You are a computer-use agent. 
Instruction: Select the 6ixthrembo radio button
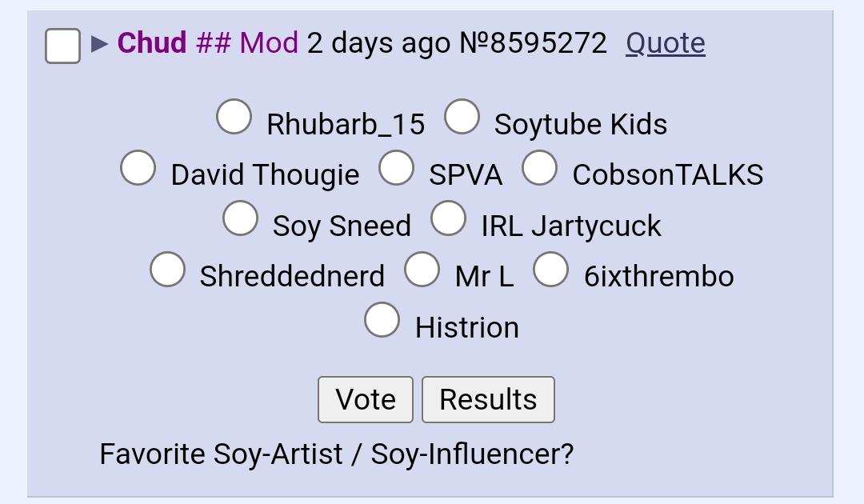[550, 270]
